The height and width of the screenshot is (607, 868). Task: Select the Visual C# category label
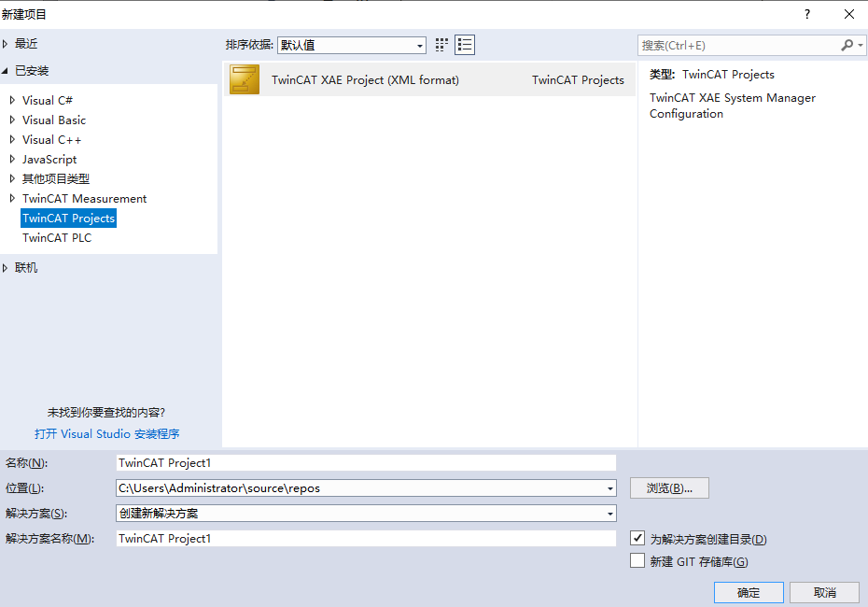click(48, 100)
